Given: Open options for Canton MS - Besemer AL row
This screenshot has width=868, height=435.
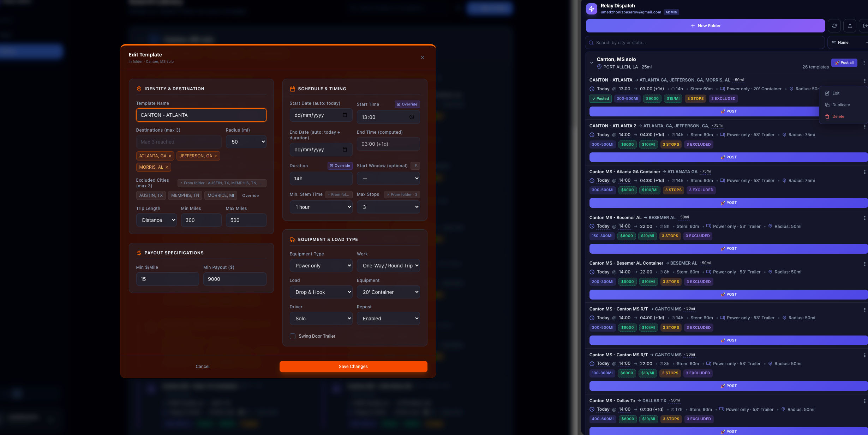Looking at the screenshot, I should (x=864, y=218).
